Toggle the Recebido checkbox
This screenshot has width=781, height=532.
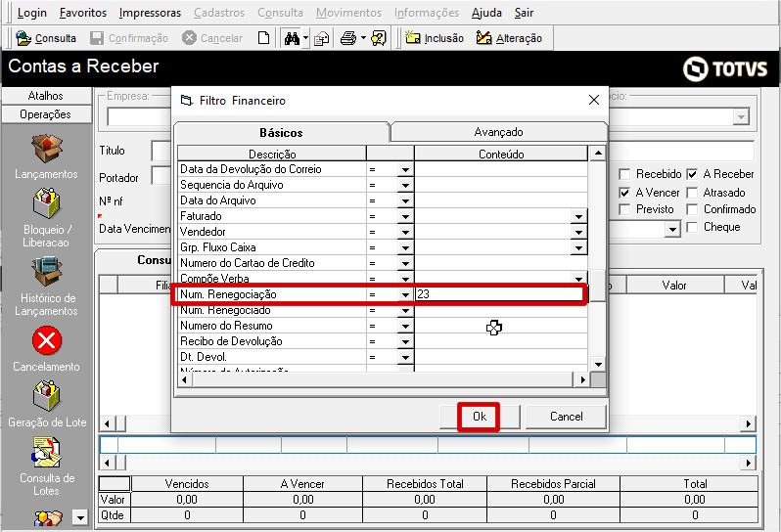click(x=624, y=174)
